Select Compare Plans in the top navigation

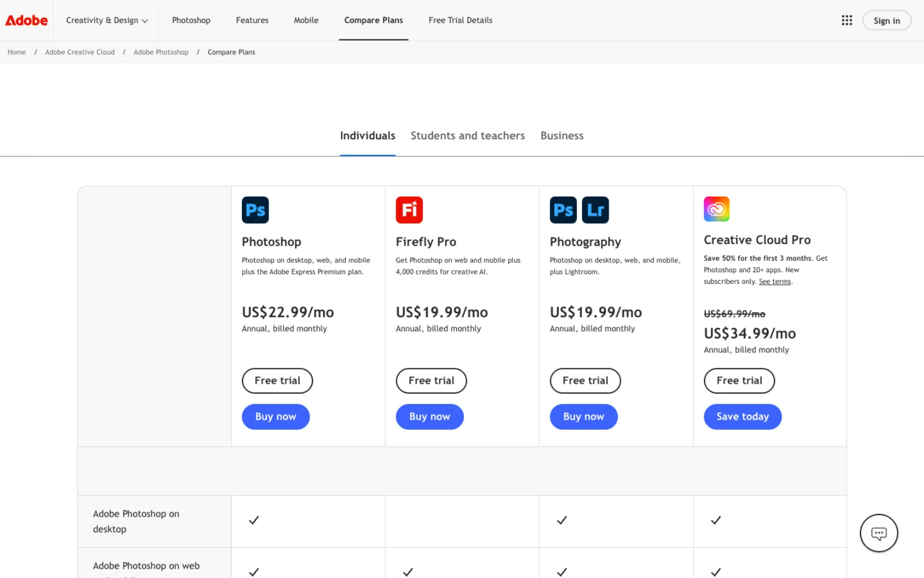374,20
